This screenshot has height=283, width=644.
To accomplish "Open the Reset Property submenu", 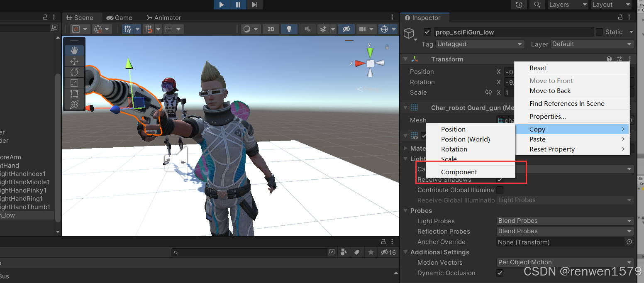I will (x=572, y=149).
